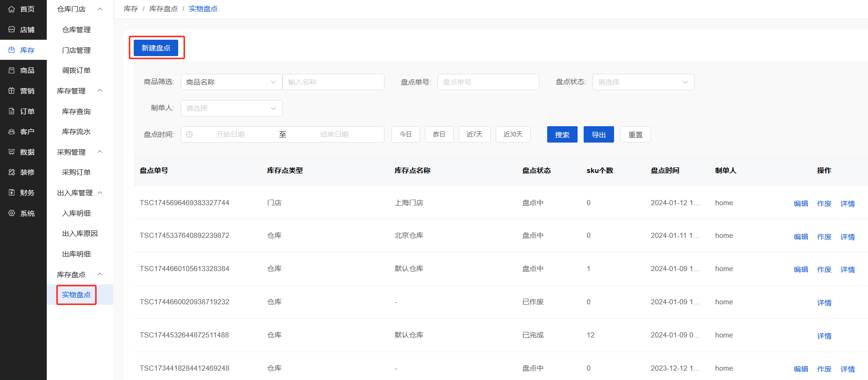Viewport: 868px width, 380px height.
Task: Collapse the 出入库管理 menu group
Action: [x=100, y=193]
